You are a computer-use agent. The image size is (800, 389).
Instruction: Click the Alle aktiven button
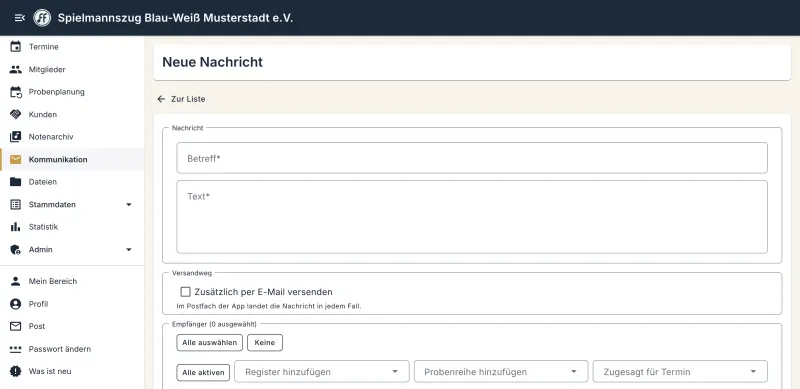[x=203, y=372]
